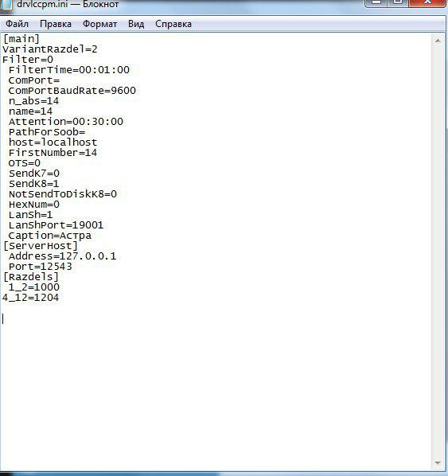
Task: Click on the [ServerHost] section header
Action: point(41,246)
